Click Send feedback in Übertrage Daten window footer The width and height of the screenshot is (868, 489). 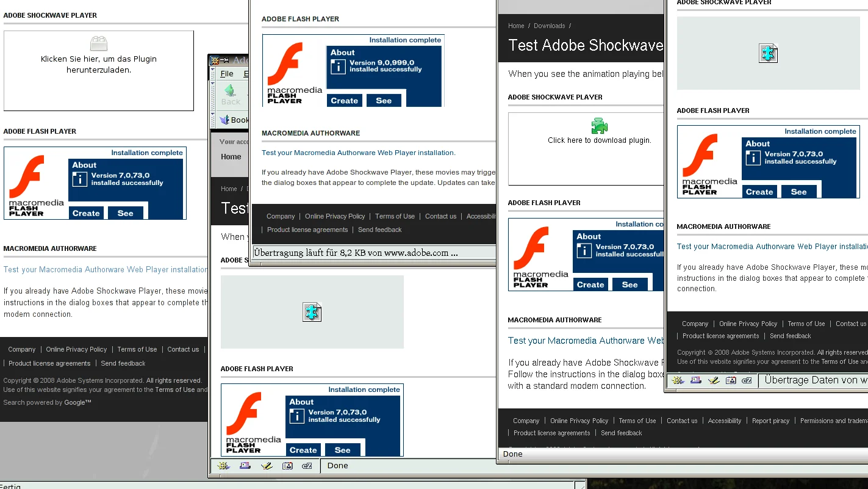coord(790,336)
